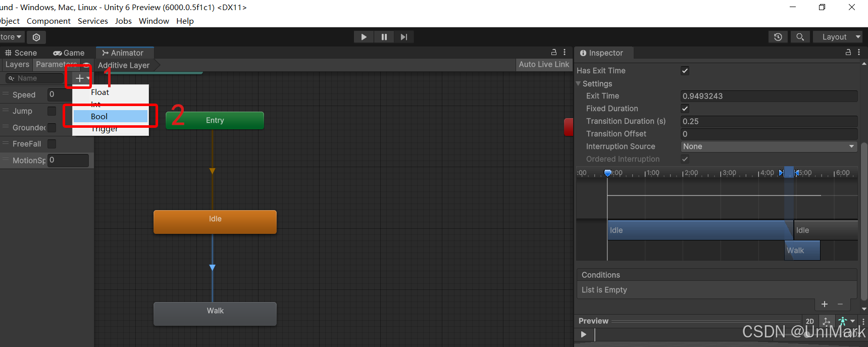
Task: Remove a condition with the minus button
Action: click(840, 304)
